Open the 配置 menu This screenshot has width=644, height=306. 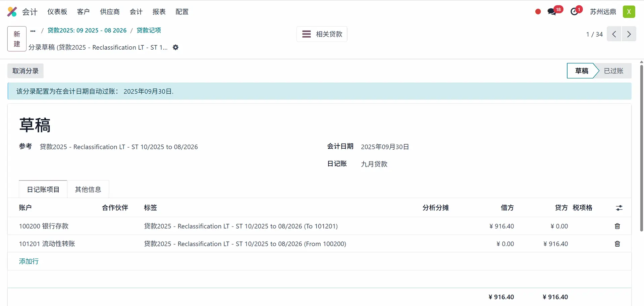click(x=182, y=12)
